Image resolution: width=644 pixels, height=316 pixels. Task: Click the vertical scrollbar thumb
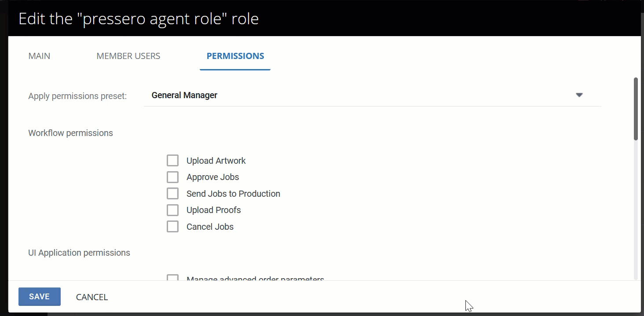[636, 109]
